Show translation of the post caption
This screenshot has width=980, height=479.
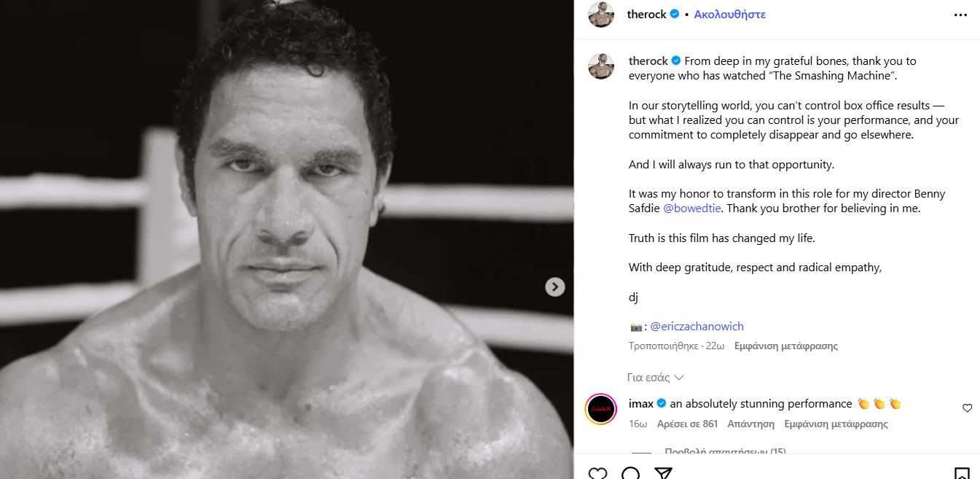[x=785, y=346]
